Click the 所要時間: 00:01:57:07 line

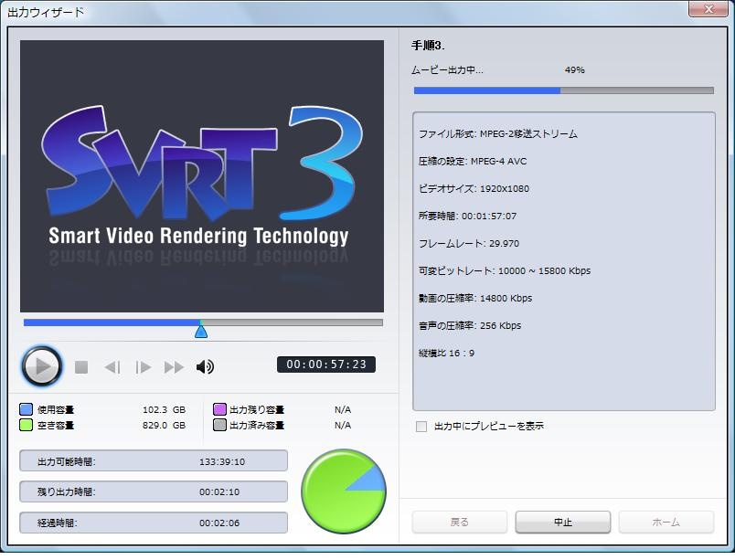tap(467, 216)
